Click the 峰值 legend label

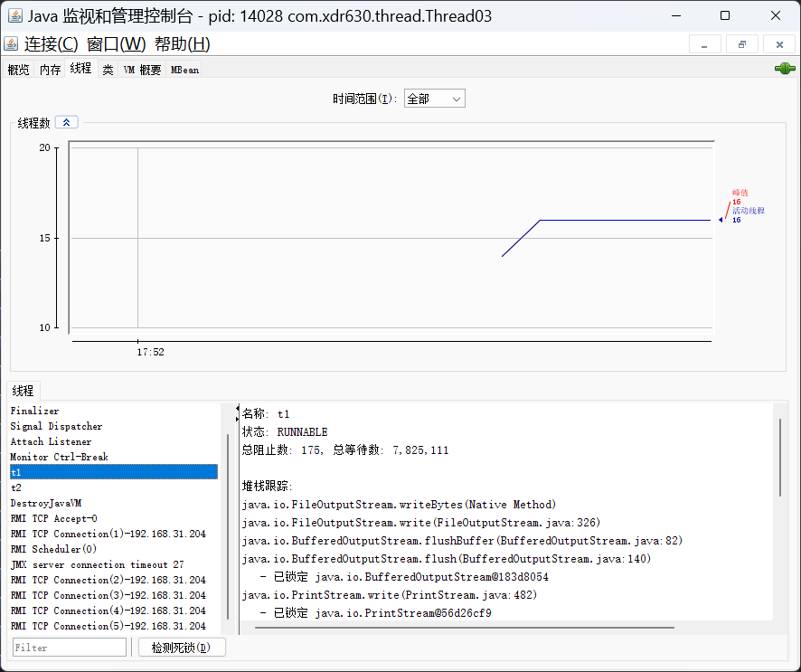pyautogui.click(x=740, y=193)
